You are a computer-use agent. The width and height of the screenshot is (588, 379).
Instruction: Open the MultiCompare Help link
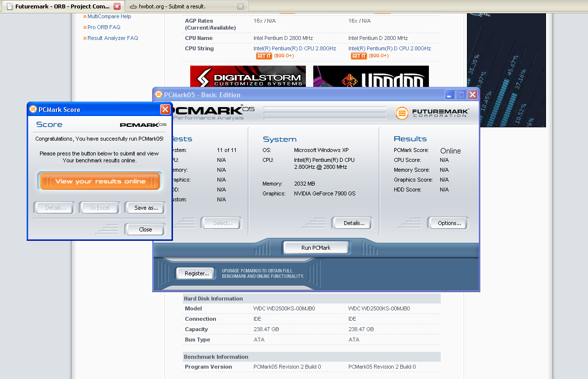pos(109,16)
